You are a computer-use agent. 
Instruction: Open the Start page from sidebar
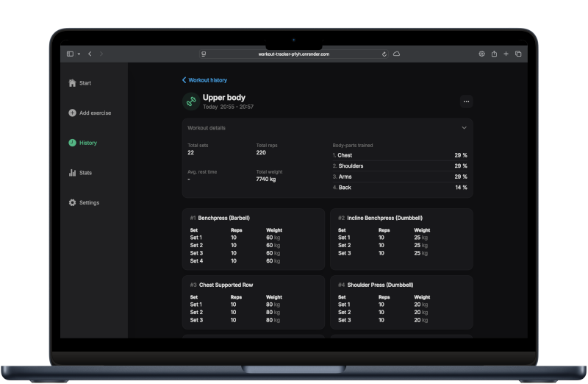point(80,83)
